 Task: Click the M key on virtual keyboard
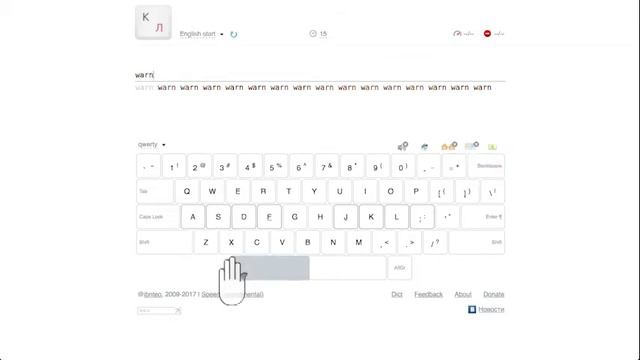[358, 242]
